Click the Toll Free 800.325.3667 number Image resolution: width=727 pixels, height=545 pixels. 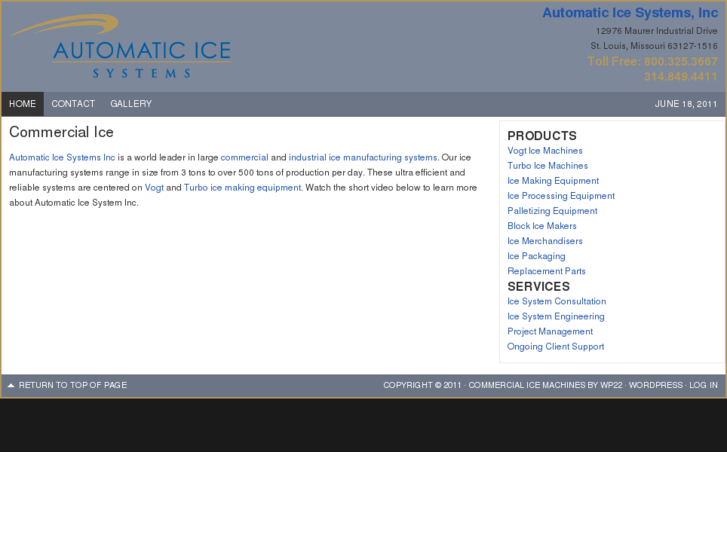tap(652, 62)
